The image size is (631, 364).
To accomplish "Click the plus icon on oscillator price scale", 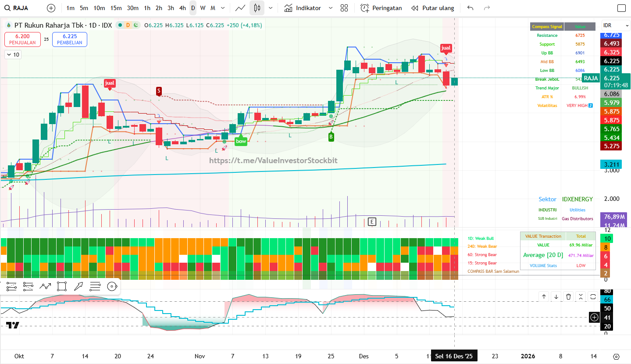I will click(x=594, y=317).
